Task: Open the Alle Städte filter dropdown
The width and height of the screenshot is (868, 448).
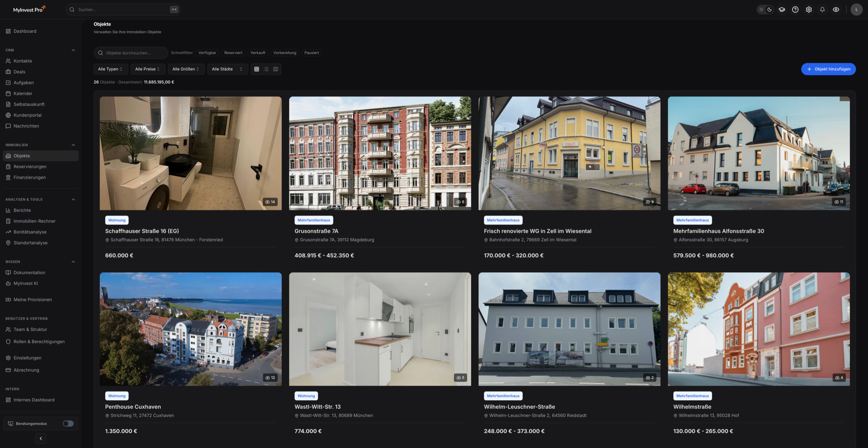Action: pyautogui.click(x=227, y=69)
